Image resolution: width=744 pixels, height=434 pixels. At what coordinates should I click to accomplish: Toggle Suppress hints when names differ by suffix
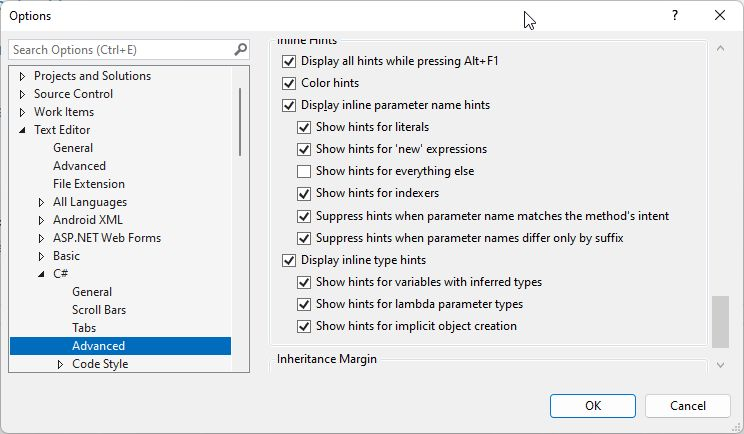pos(304,238)
